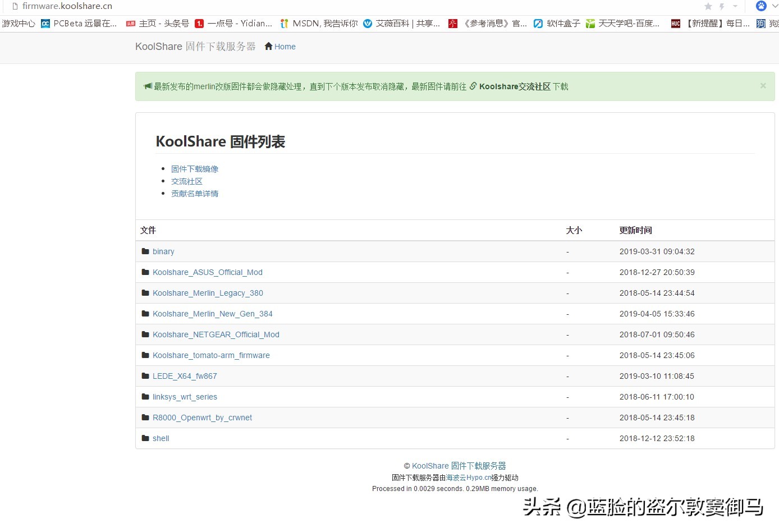This screenshot has height=532, width=779.
Task: Click the timestamp 2019-03-31 09:04:32
Action: point(657,251)
